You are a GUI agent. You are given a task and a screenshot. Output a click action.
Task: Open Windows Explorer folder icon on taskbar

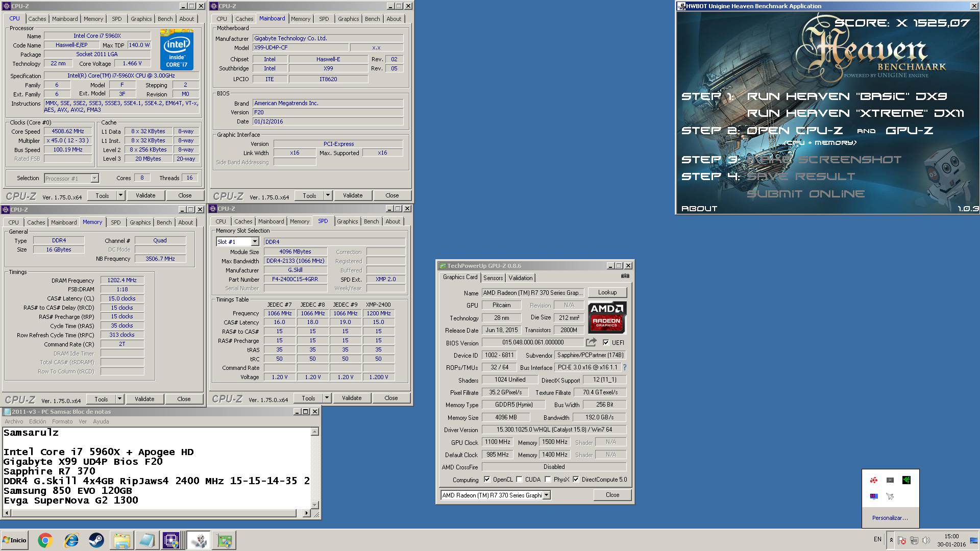point(121,540)
